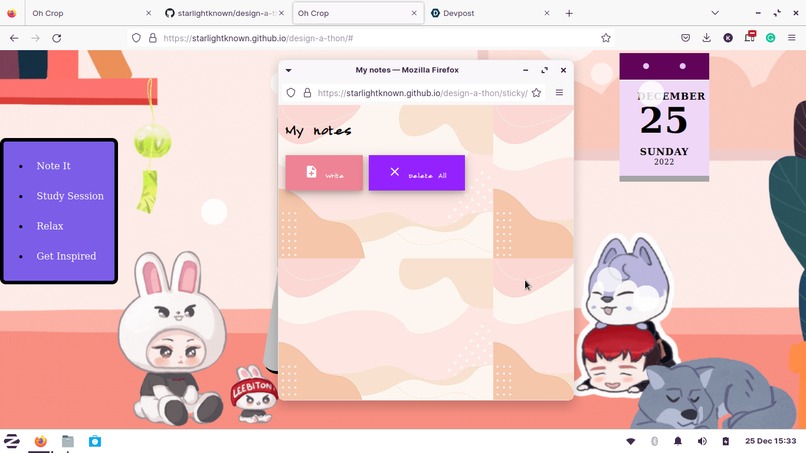Viewport: 806px width, 453px height.
Task: Click padlock icon in My notes popup
Action: (x=307, y=93)
